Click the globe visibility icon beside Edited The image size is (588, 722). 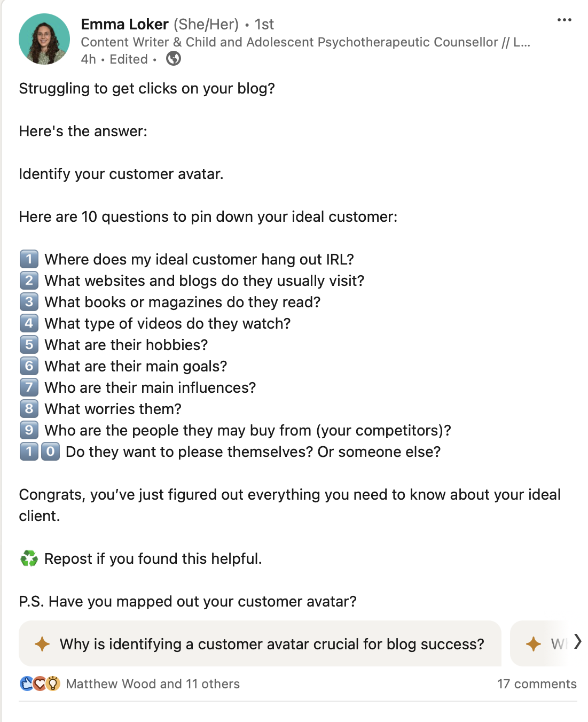(x=174, y=58)
